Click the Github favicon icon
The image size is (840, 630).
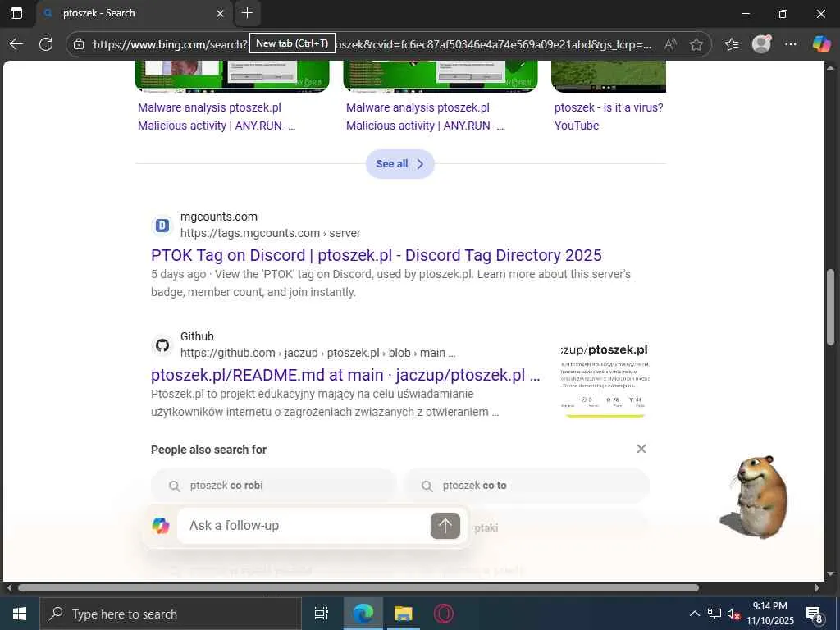[x=162, y=345]
